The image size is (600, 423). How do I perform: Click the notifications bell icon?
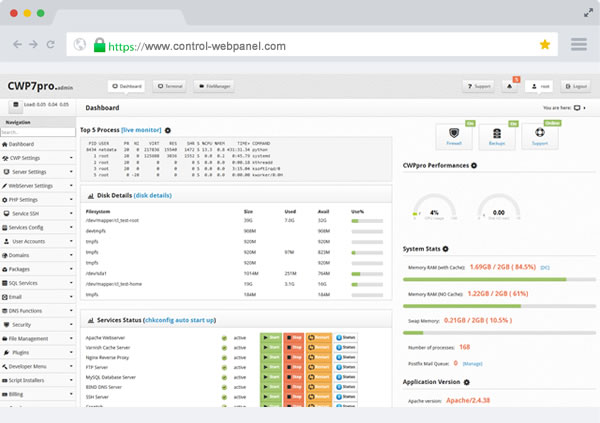(510, 87)
